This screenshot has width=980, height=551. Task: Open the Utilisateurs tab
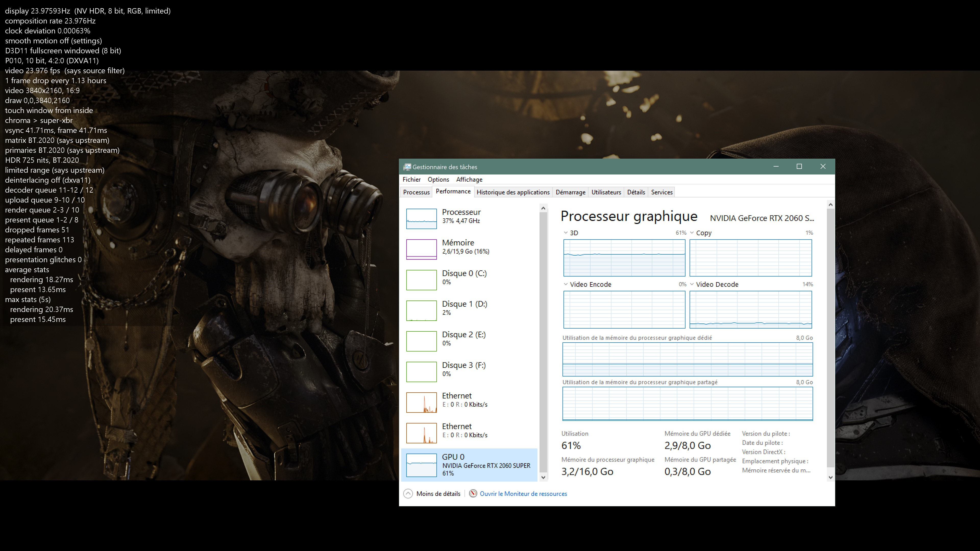pyautogui.click(x=606, y=192)
